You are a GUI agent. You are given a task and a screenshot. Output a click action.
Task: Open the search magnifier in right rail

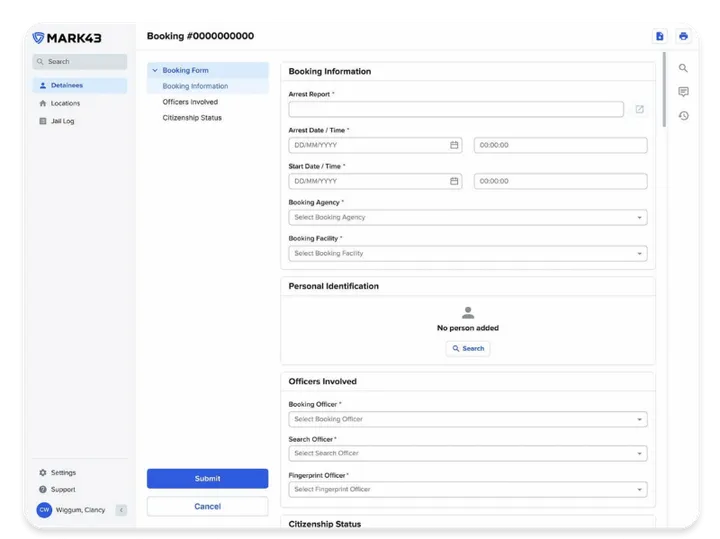pyautogui.click(x=683, y=68)
